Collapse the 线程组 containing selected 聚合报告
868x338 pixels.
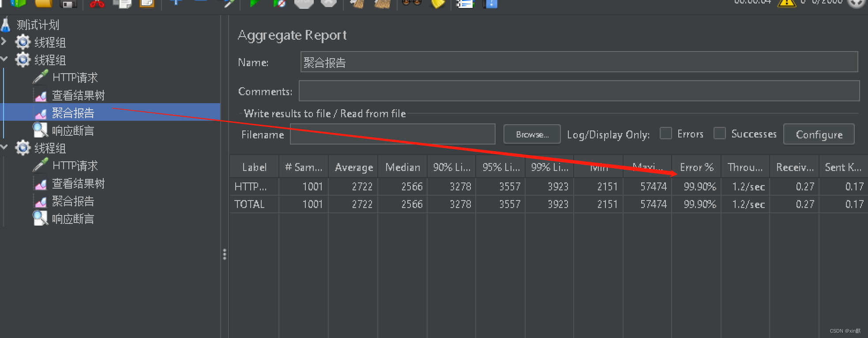(x=4, y=59)
